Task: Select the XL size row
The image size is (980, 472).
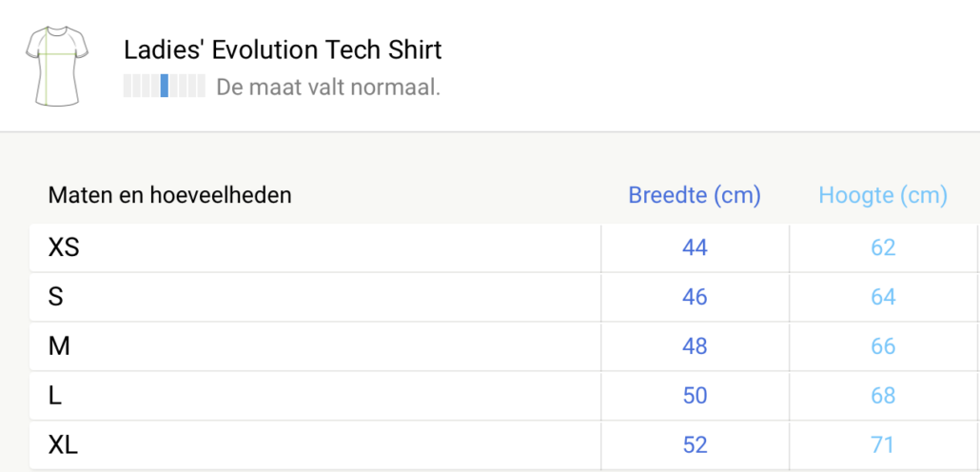Action: (x=504, y=445)
